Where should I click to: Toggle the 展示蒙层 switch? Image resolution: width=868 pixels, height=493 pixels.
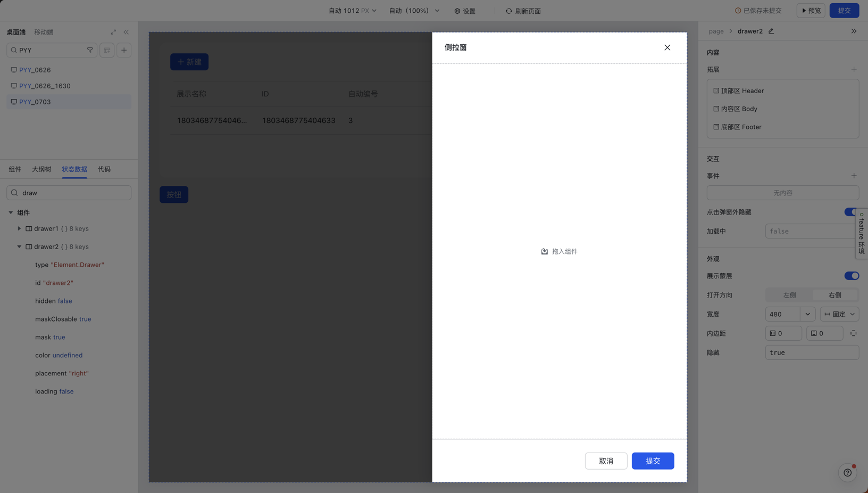[851, 276]
